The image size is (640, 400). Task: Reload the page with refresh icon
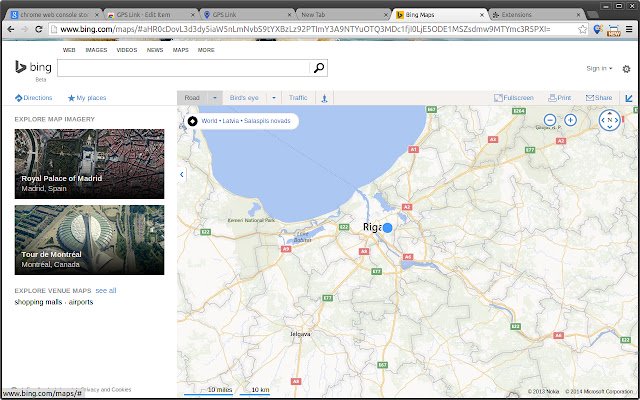(x=39, y=29)
